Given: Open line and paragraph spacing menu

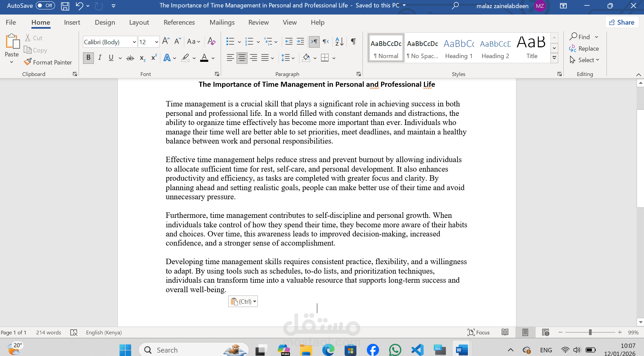Looking at the screenshot, I should [x=288, y=58].
